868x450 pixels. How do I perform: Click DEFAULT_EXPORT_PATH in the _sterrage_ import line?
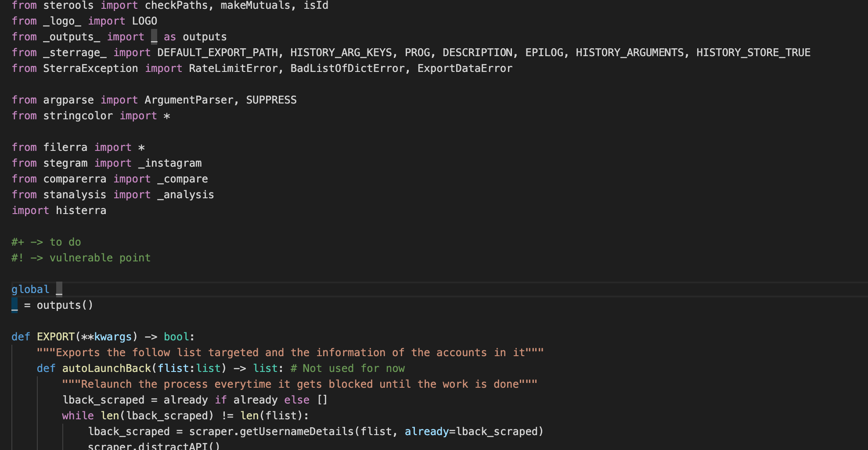coord(217,52)
